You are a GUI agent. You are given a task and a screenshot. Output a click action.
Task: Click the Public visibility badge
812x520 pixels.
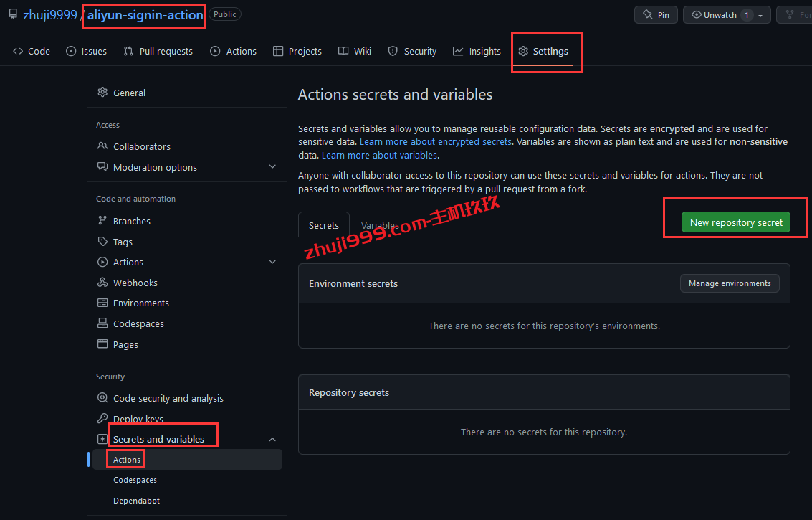point(225,14)
